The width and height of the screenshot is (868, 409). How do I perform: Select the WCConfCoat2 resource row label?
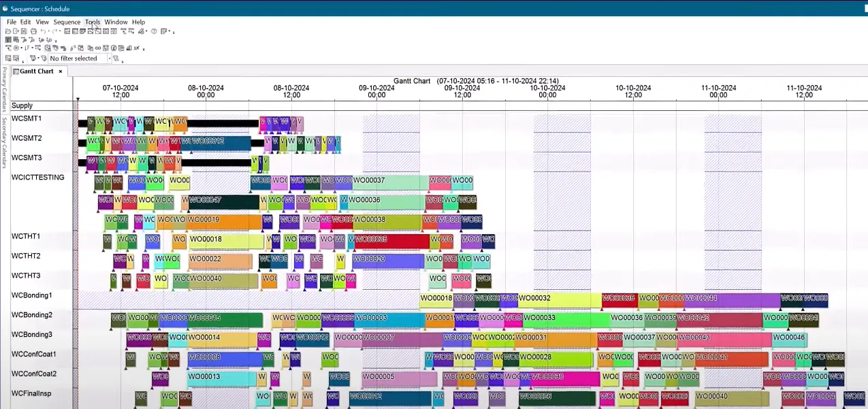pyautogui.click(x=34, y=374)
